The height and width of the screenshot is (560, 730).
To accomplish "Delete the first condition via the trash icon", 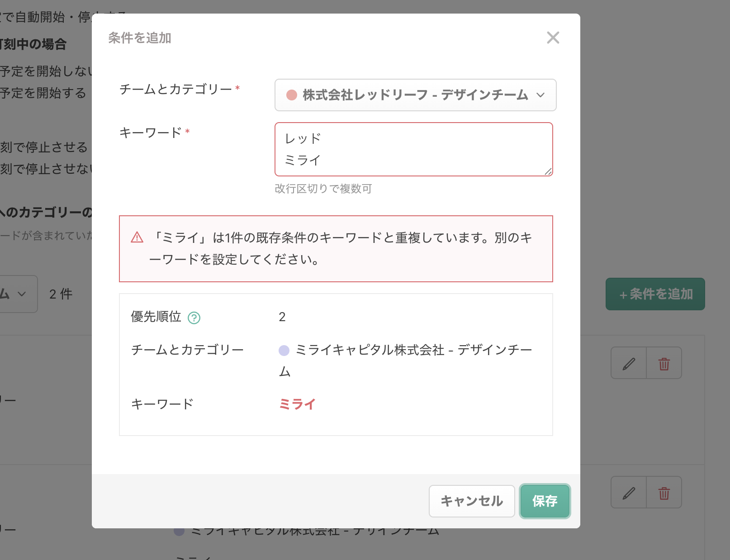I will 664,362.
